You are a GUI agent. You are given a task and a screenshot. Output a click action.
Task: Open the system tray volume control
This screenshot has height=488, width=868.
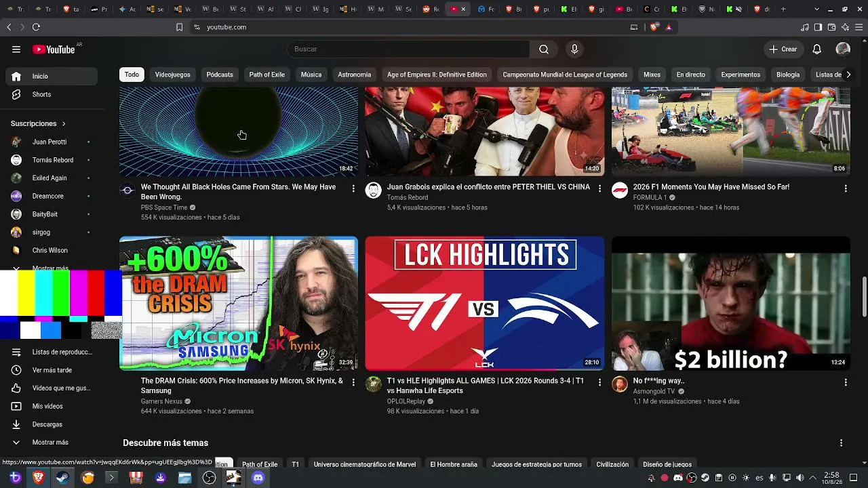(800, 478)
